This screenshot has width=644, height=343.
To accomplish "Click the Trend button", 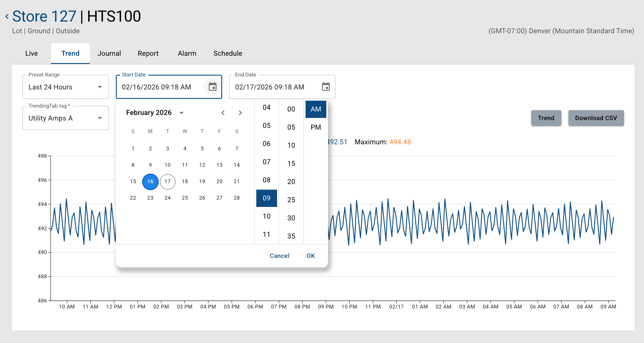I will pos(546,118).
